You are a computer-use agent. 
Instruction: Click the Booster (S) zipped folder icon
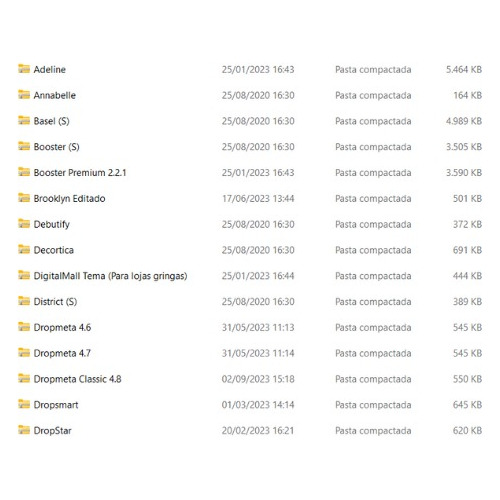click(24, 146)
